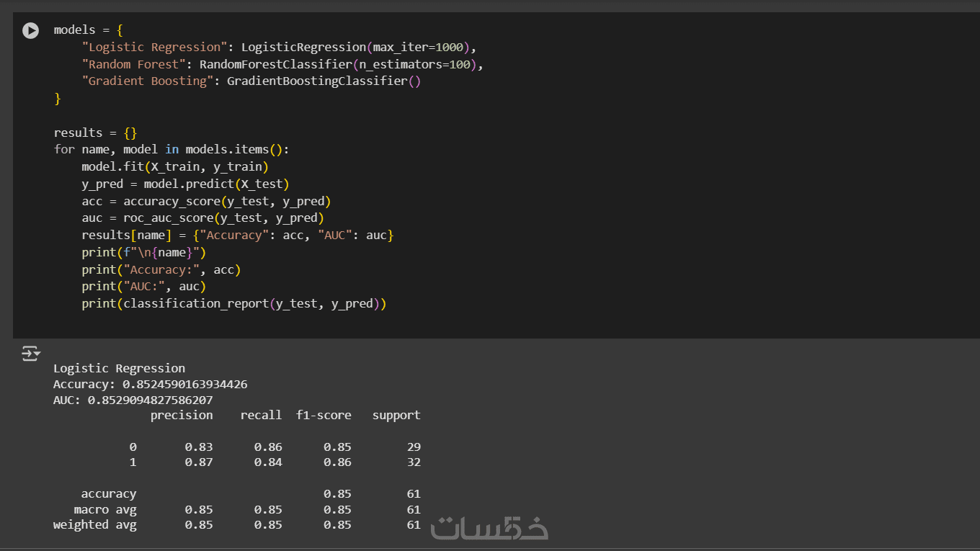Click the 'weighted avg' row label
Screen dimensions: 980x551
tap(94, 525)
